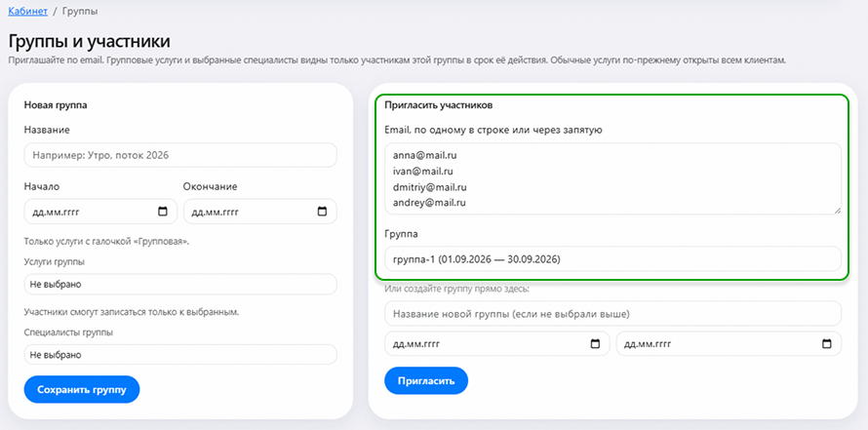Image resolution: width=868 pixels, height=430 pixels.
Task: Open the Специалисты группы dropdown
Action: [x=180, y=355]
